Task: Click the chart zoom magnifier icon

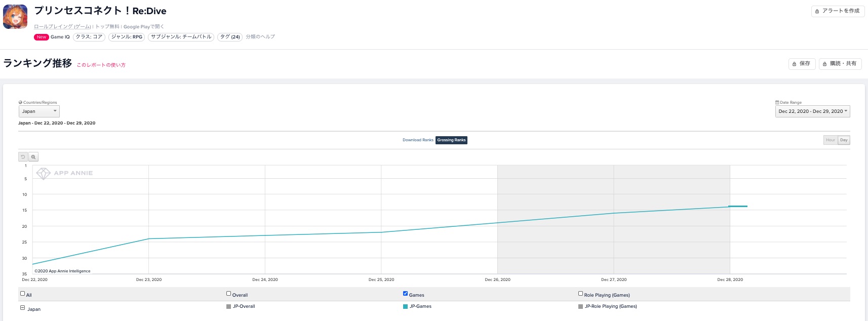Action: tap(33, 157)
